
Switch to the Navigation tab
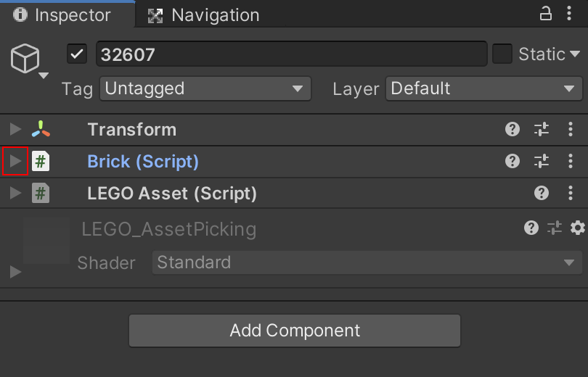click(203, 14)
